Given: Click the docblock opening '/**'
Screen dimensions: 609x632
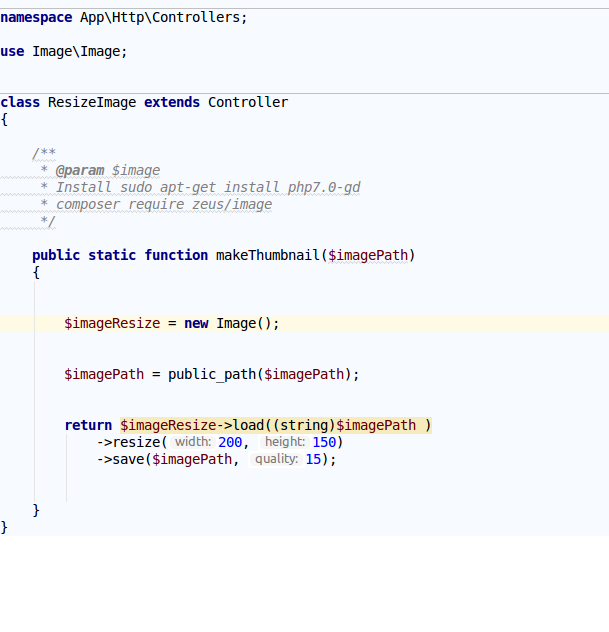Looking at the screenshot, I should 44,154.
